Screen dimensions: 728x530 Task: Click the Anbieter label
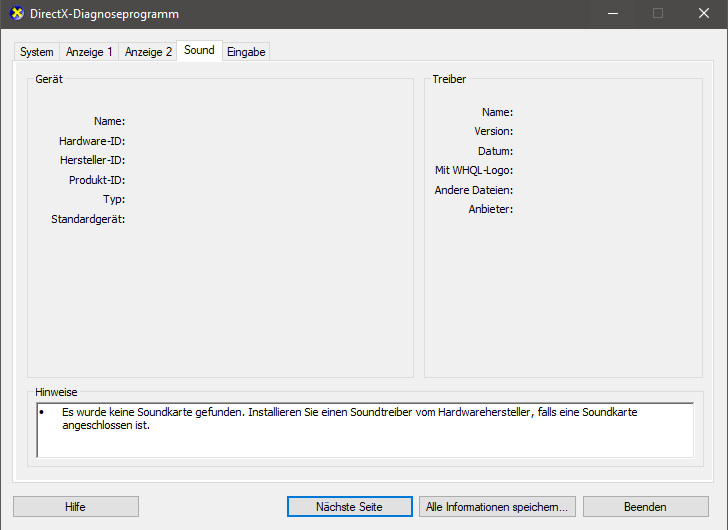[491, 209]
